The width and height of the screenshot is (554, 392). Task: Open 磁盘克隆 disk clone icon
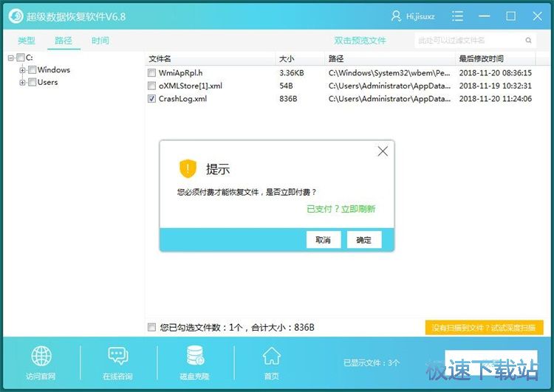(195, 356)
